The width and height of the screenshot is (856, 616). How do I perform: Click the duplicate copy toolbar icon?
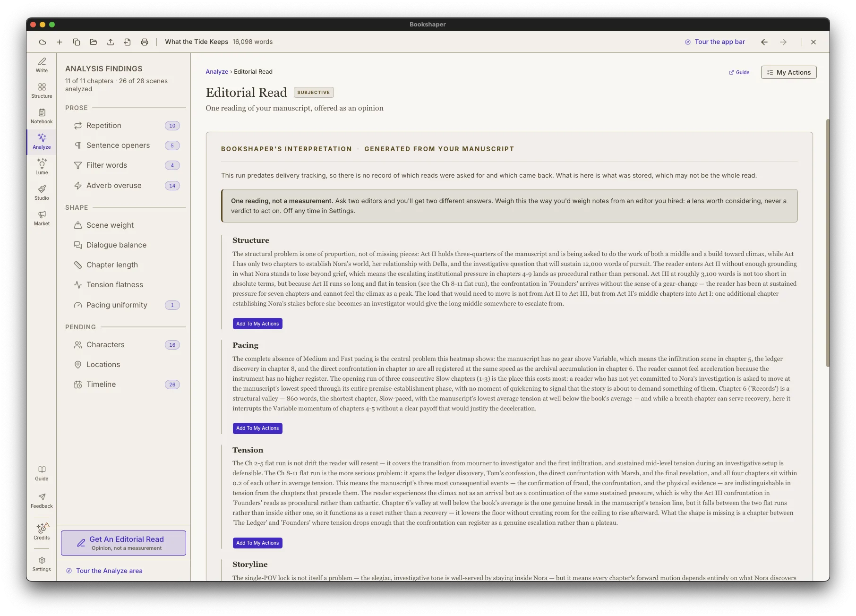coord(77,42)
